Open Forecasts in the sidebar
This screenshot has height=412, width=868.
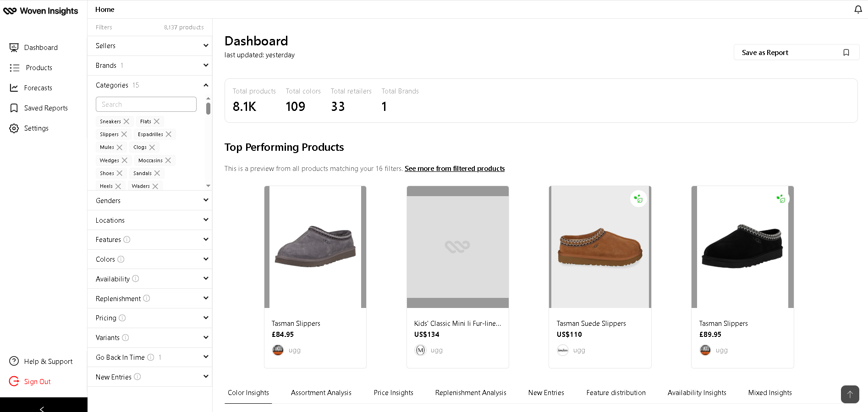[38, 88]
